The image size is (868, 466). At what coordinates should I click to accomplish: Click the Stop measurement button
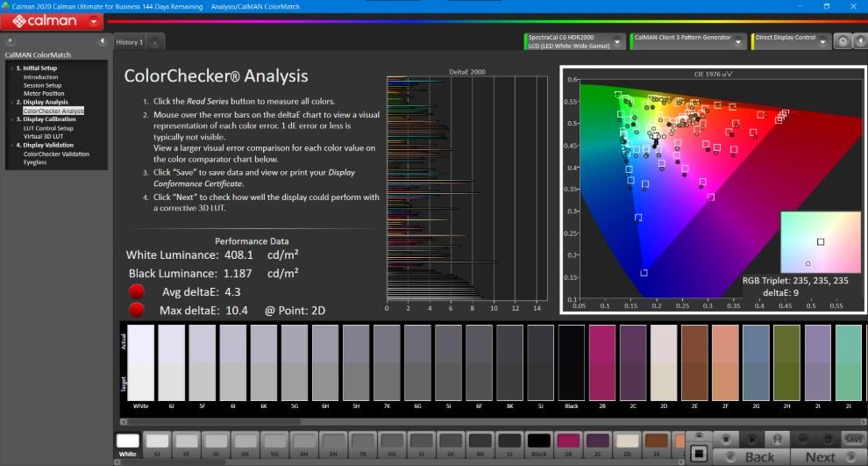click(726, 440)
